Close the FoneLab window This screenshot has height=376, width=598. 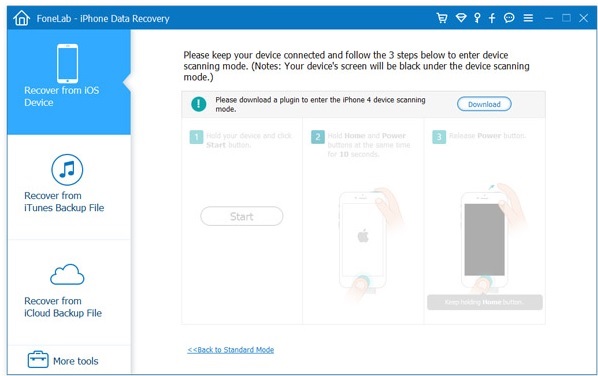[584, 18]
